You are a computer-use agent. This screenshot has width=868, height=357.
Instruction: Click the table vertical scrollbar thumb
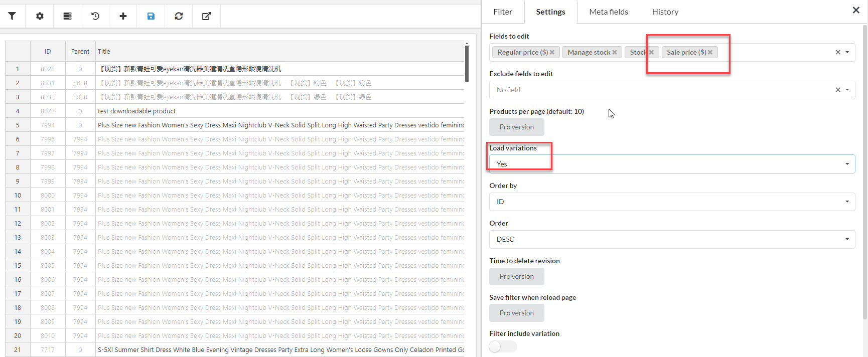(467, 63)
